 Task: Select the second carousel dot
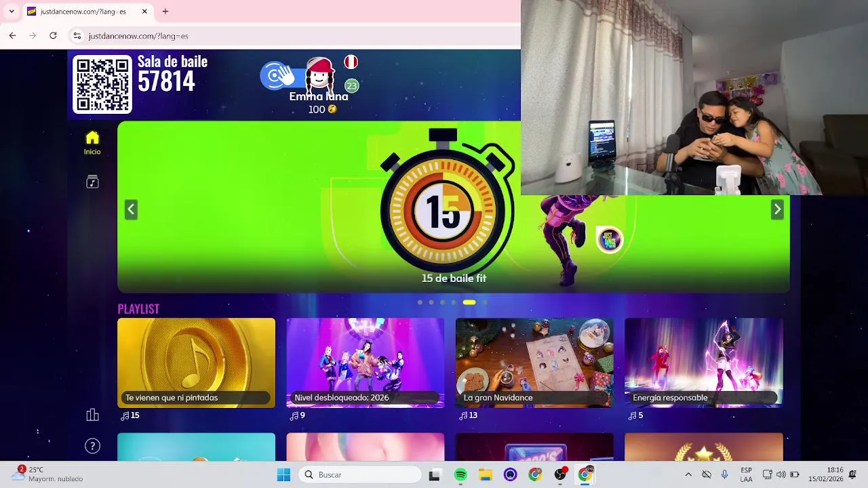[x=431, y=302]
